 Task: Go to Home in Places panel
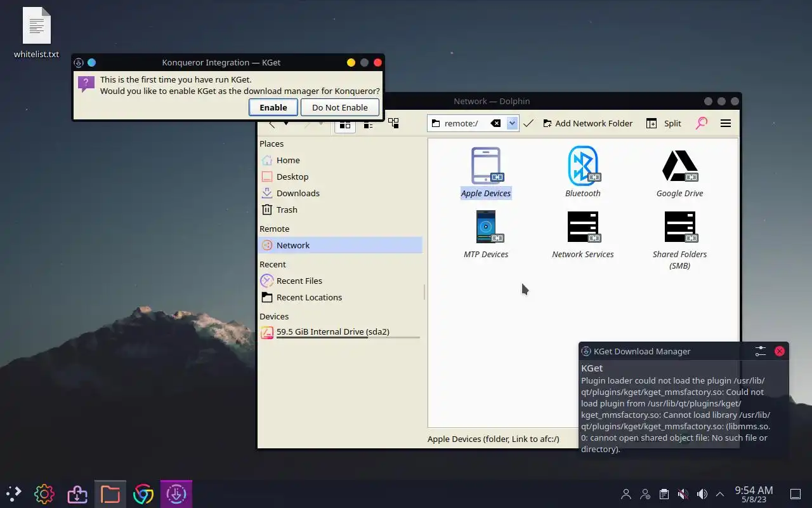point(340,161)
